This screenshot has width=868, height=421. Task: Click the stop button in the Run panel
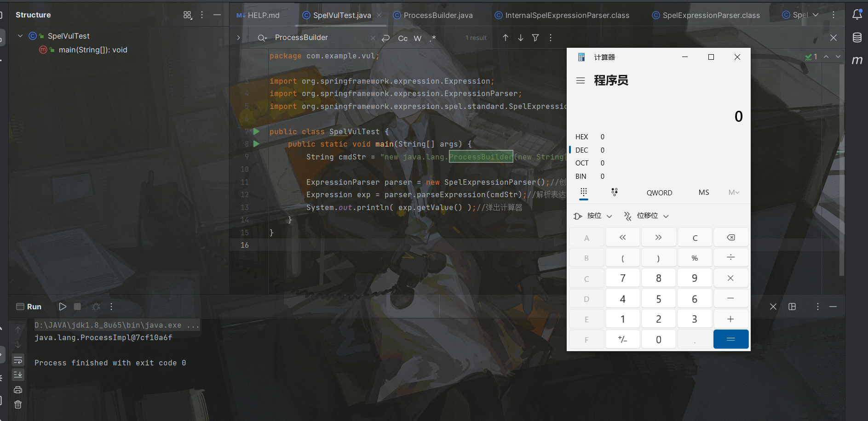[77, 306]
